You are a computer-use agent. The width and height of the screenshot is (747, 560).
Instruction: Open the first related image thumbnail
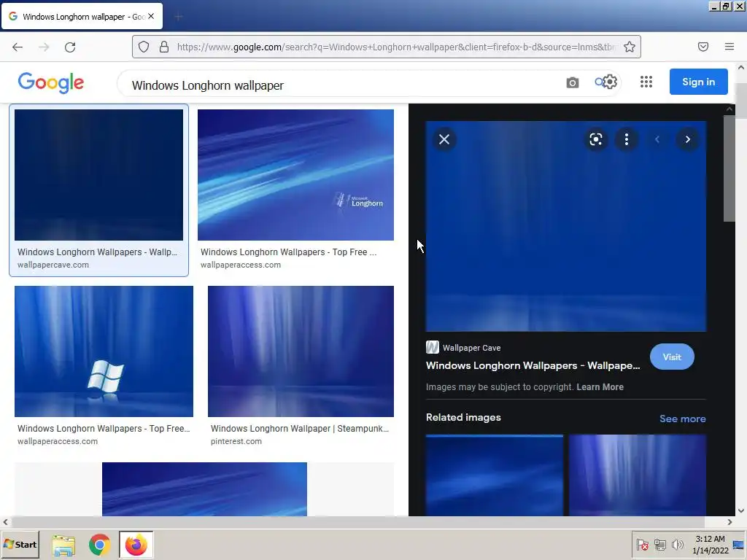click(x=495, y=475)
